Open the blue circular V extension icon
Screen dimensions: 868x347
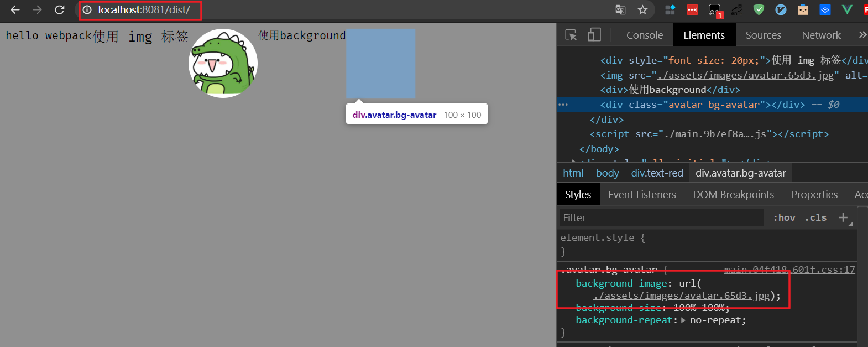781,10
